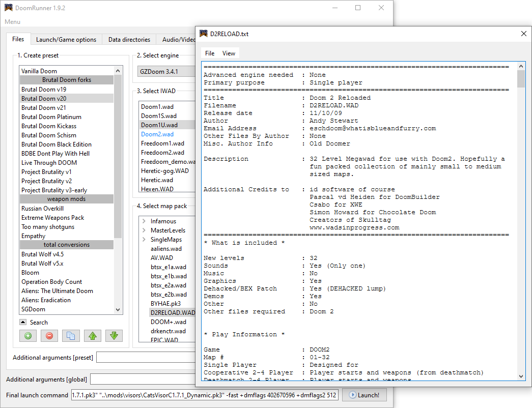The width and height of the screenshot is (532, 408).
Task: Click the Launch! button
Action: click(x=365, y=395)
